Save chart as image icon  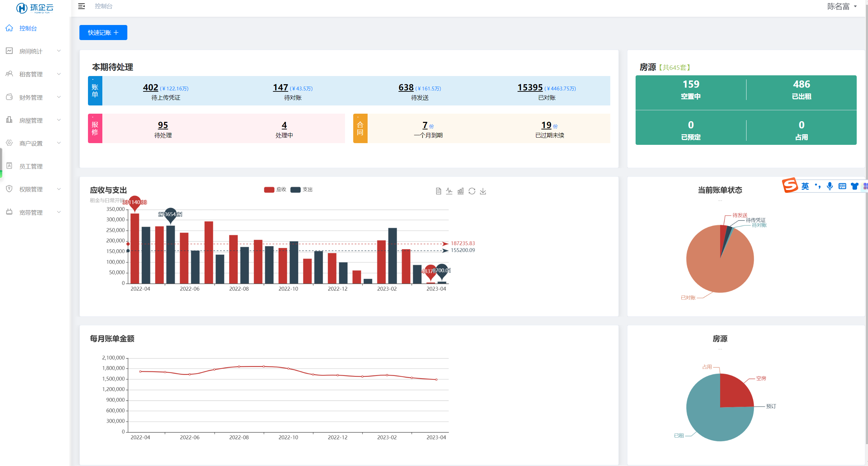483,191
